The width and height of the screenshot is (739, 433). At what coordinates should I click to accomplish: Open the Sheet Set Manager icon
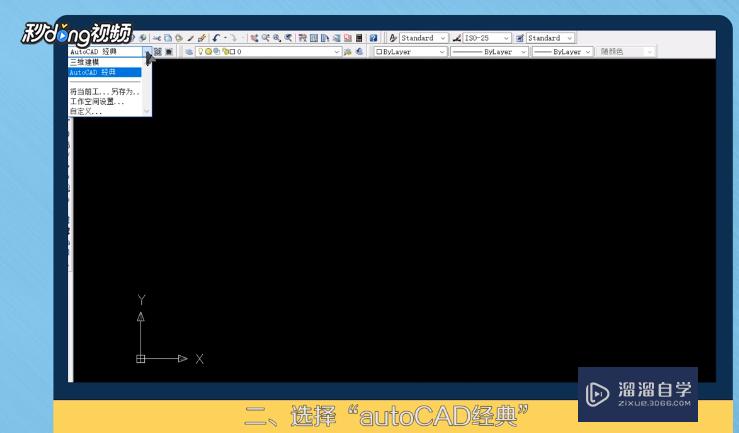pyautogui.click(x=337, y=38)
